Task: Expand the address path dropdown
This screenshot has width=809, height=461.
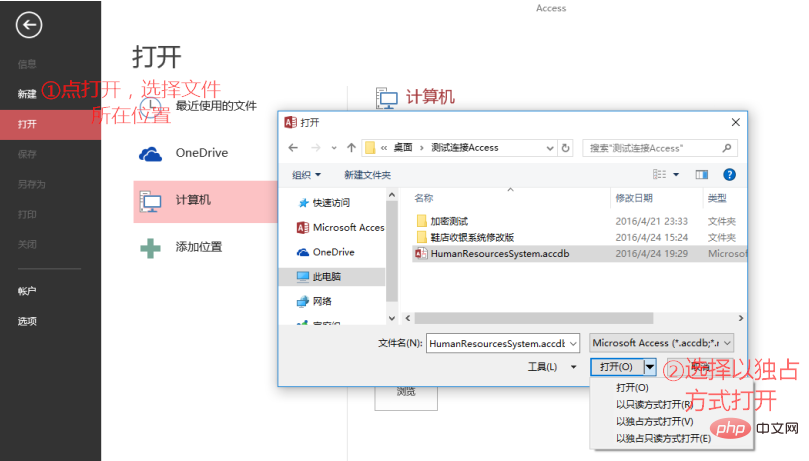Action: tap(550, 148)
